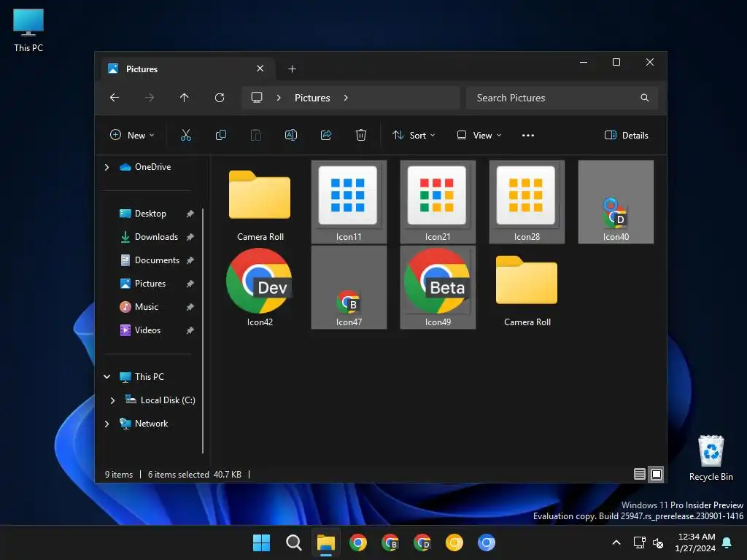Launch Chrome Canary yellow icon on taskbar
Viewport: 747px width, 560px height.
tap(454, 542)
